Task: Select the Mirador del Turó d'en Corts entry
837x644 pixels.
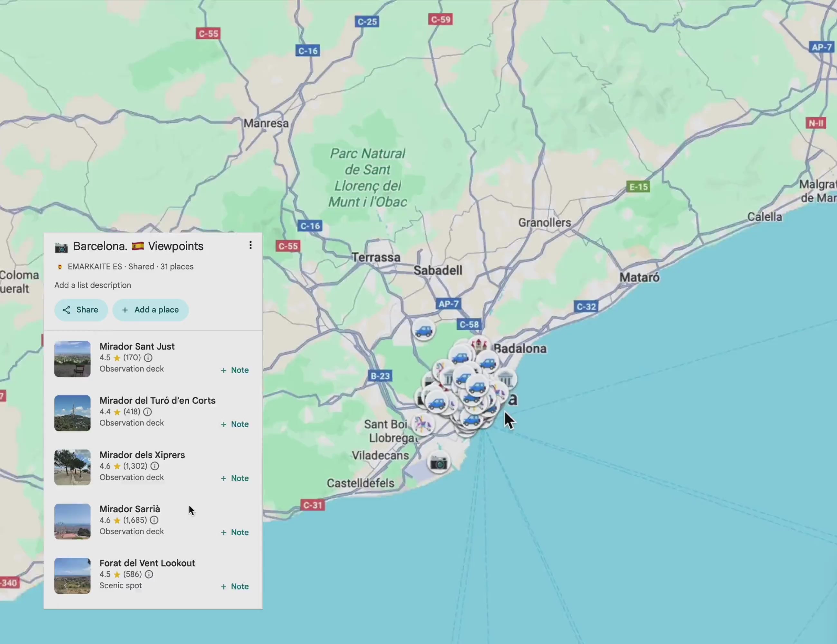Action: pos(157,401)
